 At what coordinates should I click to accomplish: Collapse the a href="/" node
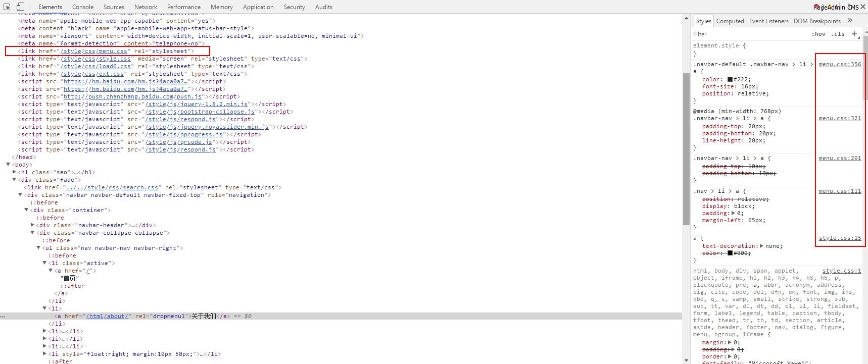point(51,271)
